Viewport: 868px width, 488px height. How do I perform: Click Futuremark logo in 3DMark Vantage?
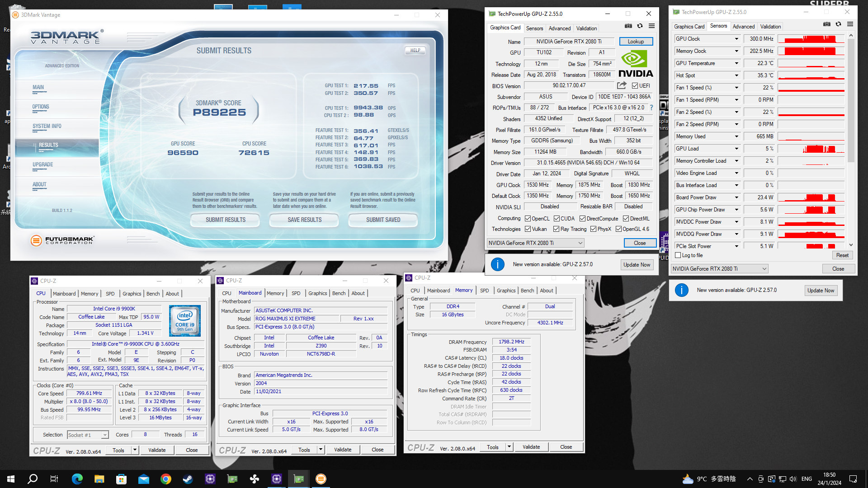(x=62, y=240)
